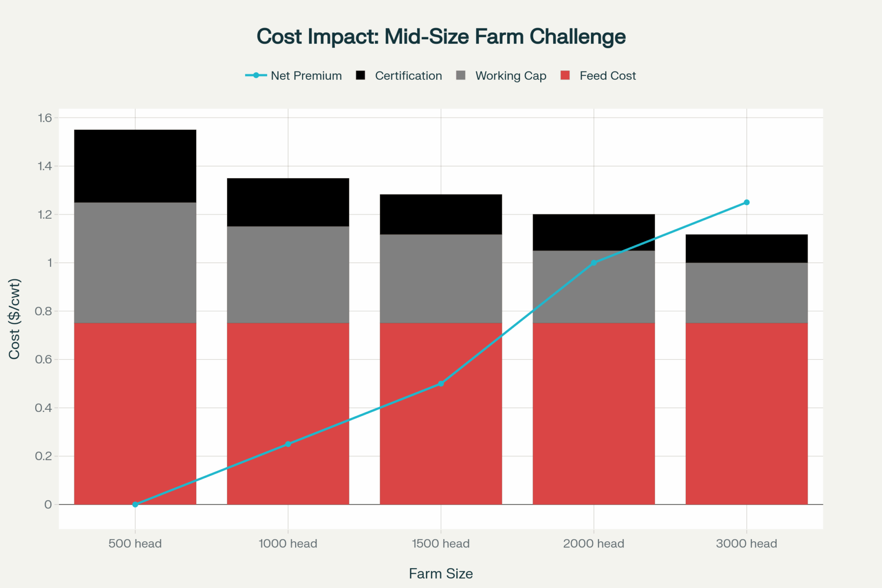Click the 1000 head gray Working Cap segment
Image resolution: width=882 pixels, height=588 pixels.
288,274
